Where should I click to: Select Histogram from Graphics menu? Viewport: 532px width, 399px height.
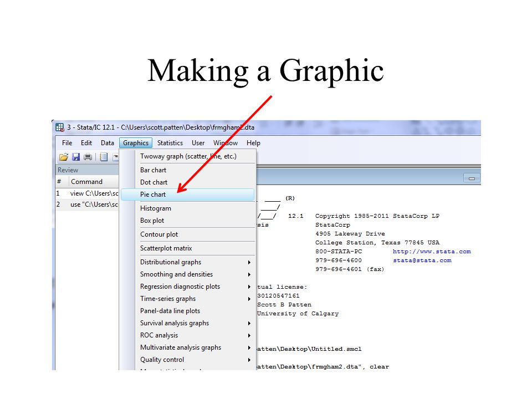click(188, 208)
